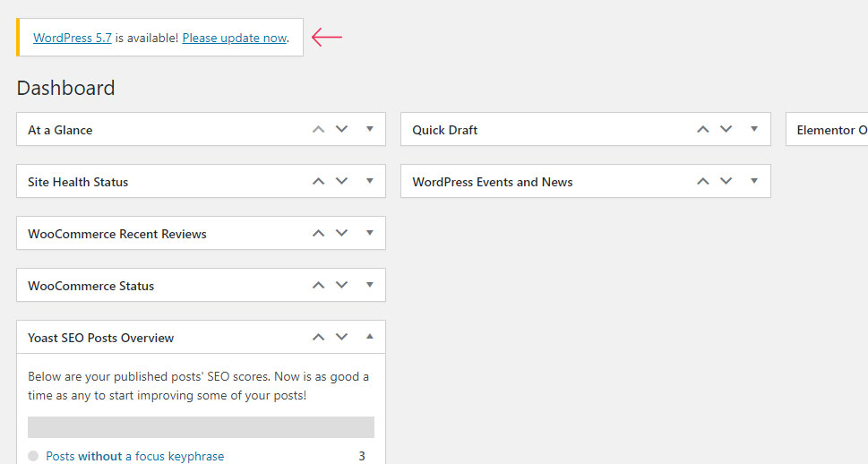Click the gray bullet beside Posts without
The width and height of the screenshot is (868, 464).
(x=33, y=456)
